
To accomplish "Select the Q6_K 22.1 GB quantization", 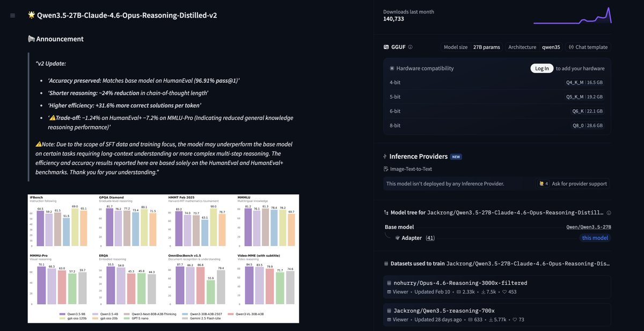I will point(588,111).
